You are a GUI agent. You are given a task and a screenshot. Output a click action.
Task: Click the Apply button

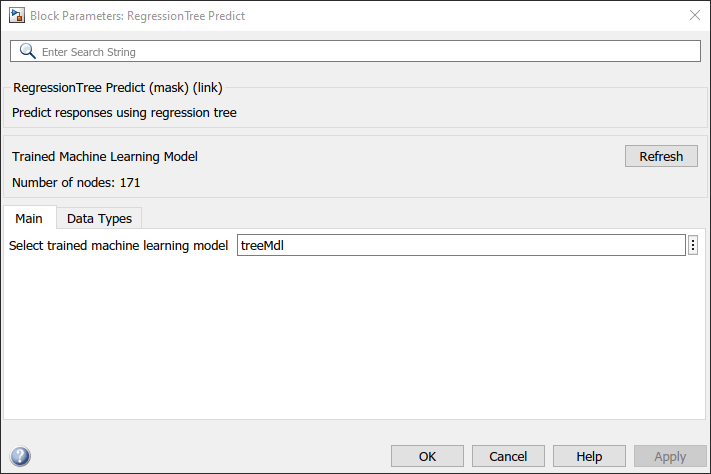click(x=670, y=457)
